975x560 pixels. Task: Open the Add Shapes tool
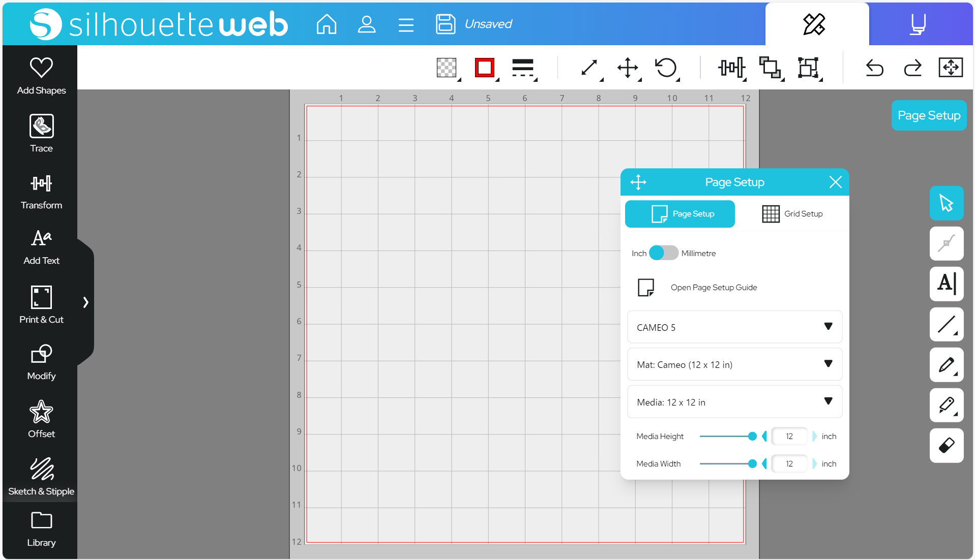41,76
